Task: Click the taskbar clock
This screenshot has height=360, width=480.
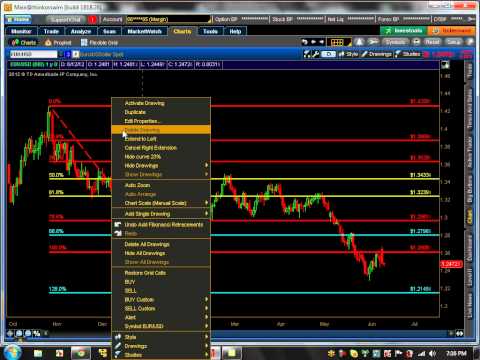Action: pos(456,353)
